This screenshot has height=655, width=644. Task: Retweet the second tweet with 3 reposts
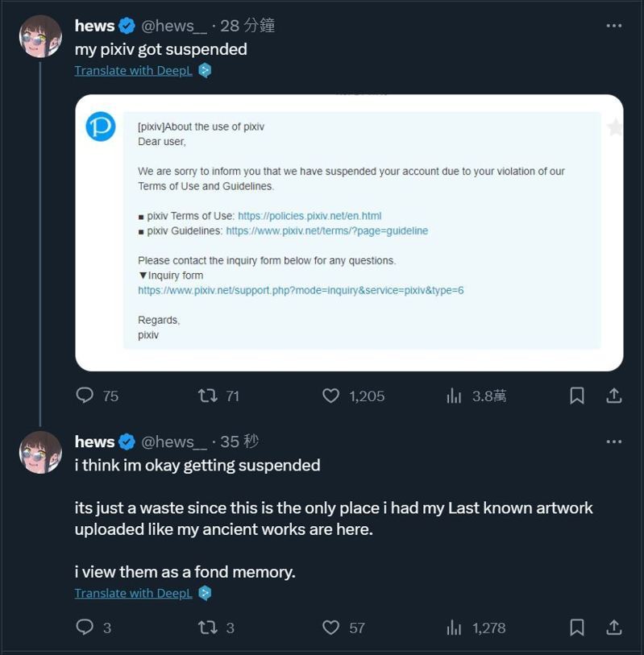pos(216,627)
